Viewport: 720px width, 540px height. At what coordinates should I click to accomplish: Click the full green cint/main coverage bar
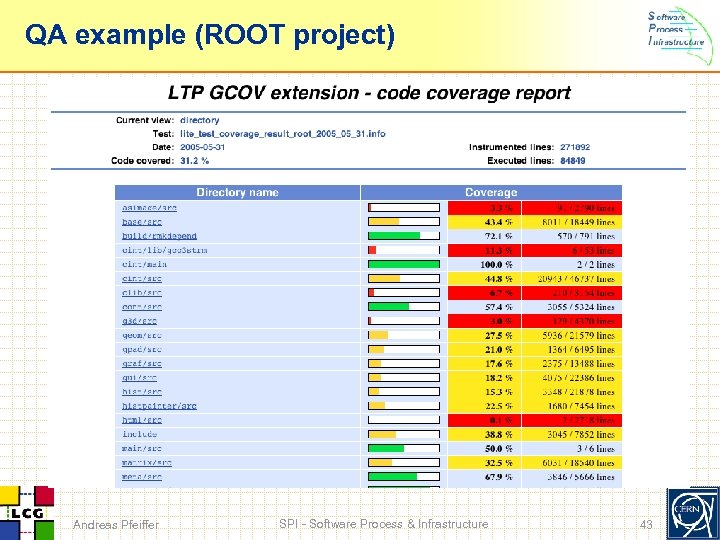click(404, 264)
